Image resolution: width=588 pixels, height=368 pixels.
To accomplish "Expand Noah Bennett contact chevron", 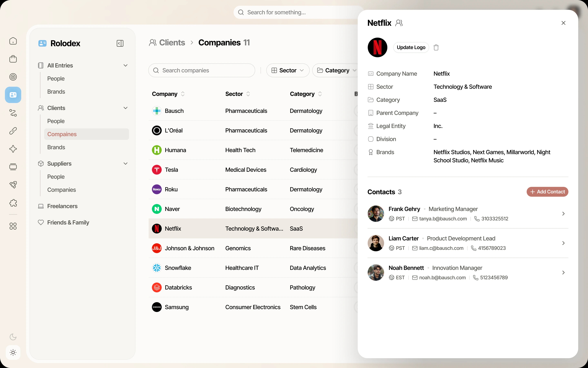I will point(563,273).
